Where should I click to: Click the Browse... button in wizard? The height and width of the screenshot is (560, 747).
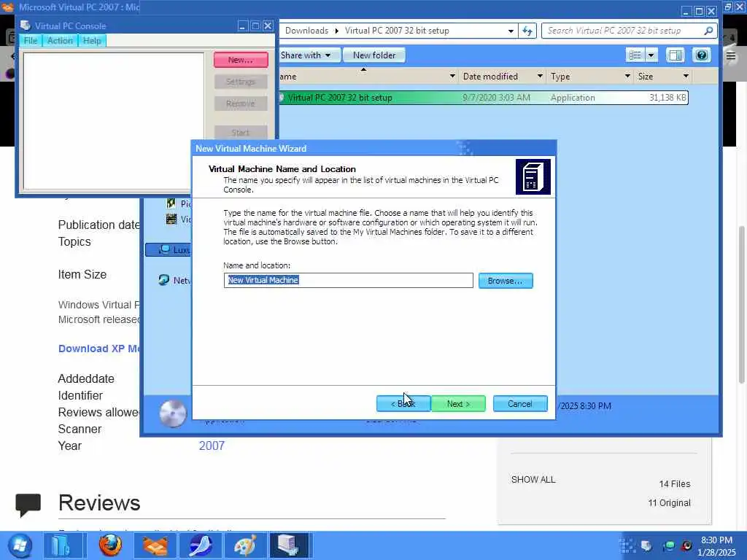pos(506,281)
